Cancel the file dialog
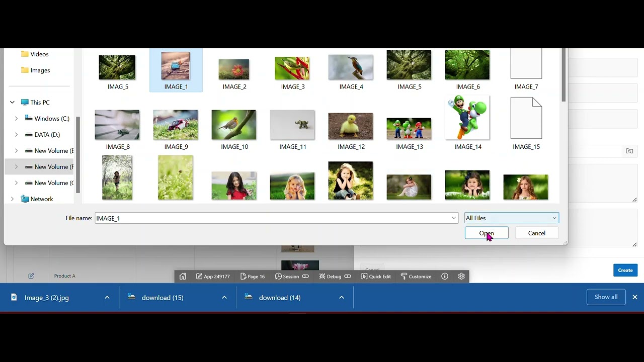Viewport: 644px width, 362px height. (537, 233)
